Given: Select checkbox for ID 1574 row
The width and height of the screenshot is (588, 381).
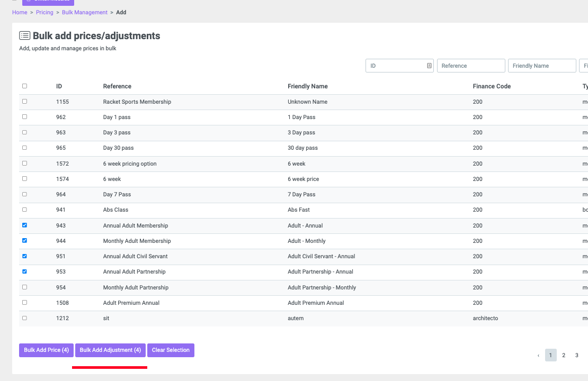Looking at the screenshot, I should [x=25, y=179].
